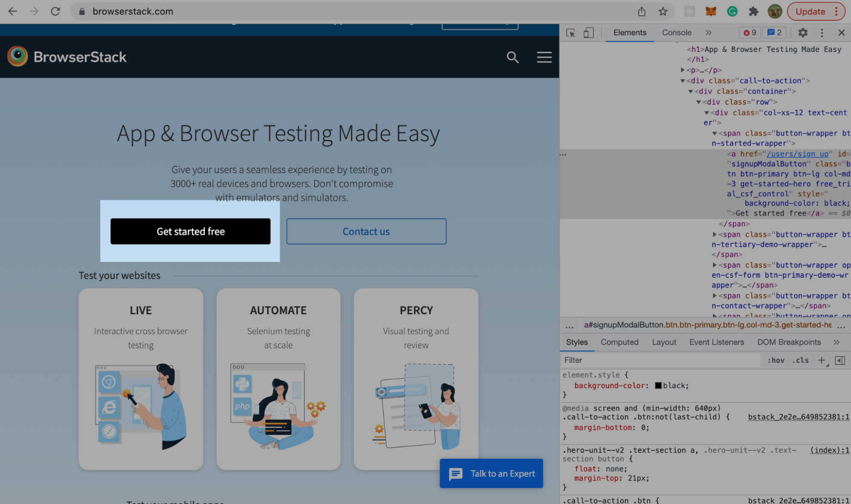Select the inspect element cursor icon
Image resolution: width=851 pixels, height=504 pixels.
click(x=571, y=33)
